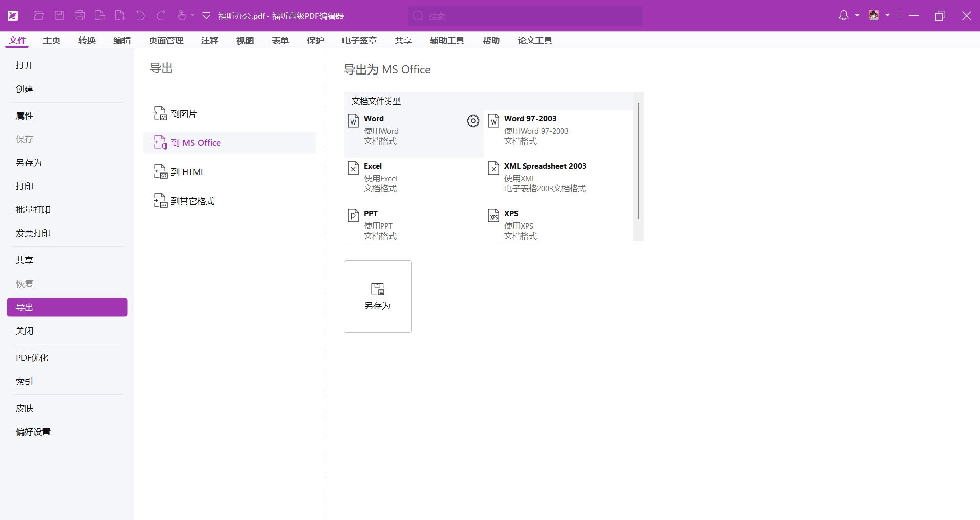Choose export 到 HTML option

coord(230,172)
